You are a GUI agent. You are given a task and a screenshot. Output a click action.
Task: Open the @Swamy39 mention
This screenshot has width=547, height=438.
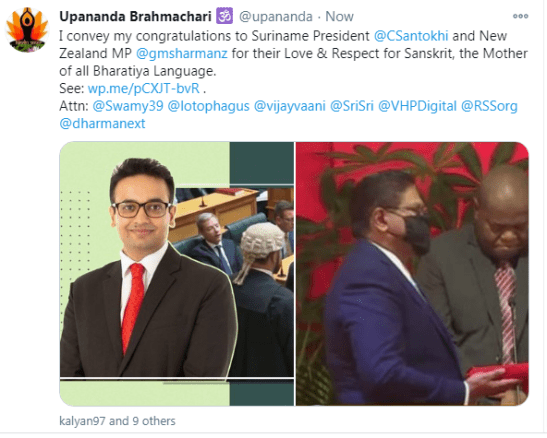point(128,106)
